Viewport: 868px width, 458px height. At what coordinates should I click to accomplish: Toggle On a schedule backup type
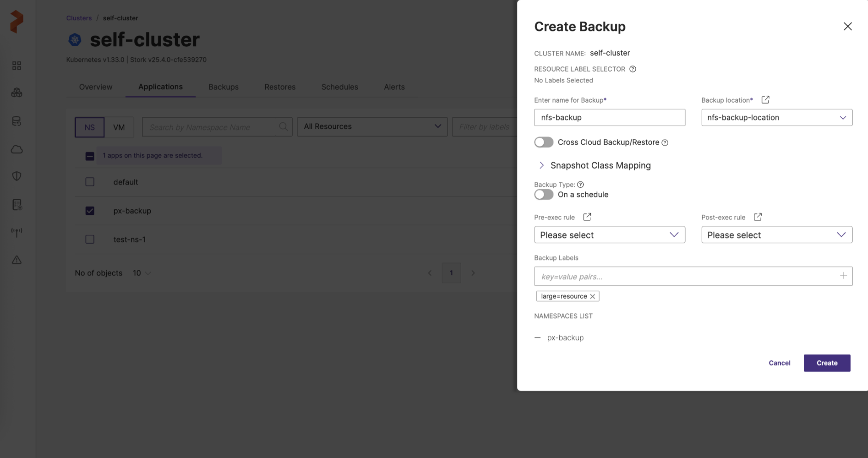tap(544, 195)
